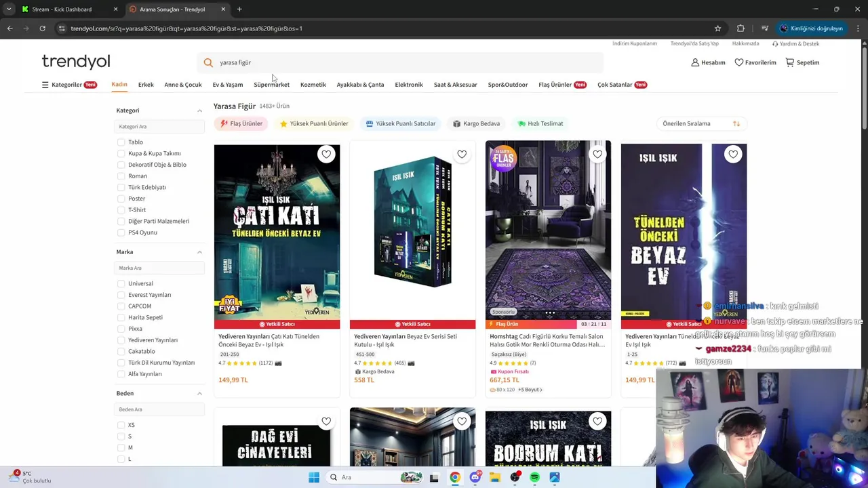Open İndirim Kuponlarım link
This screenshot has height=488, width=868.
tap(635, 43)
